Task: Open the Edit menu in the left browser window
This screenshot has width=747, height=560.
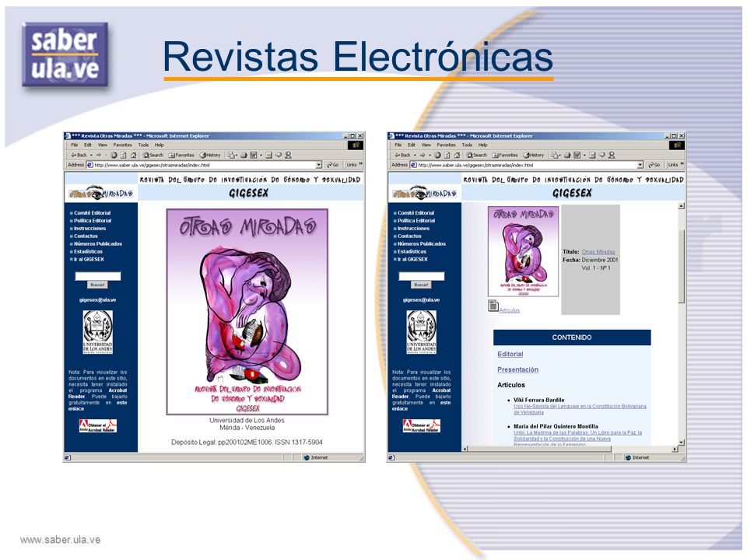Action: tap(88, 145)
